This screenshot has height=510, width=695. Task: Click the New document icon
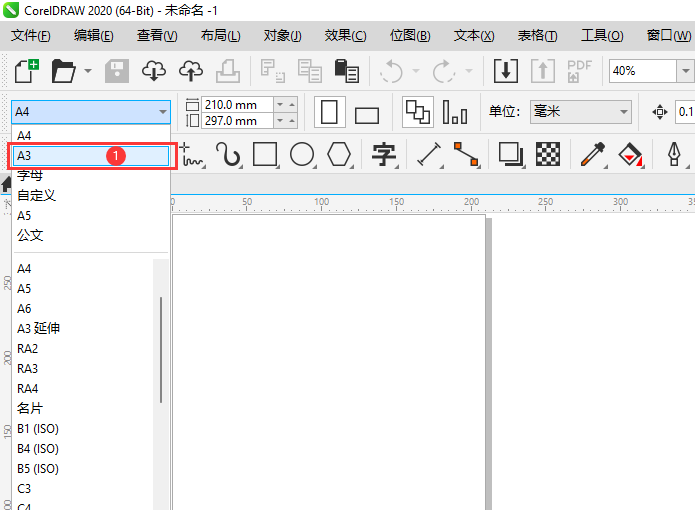(27, 71)
